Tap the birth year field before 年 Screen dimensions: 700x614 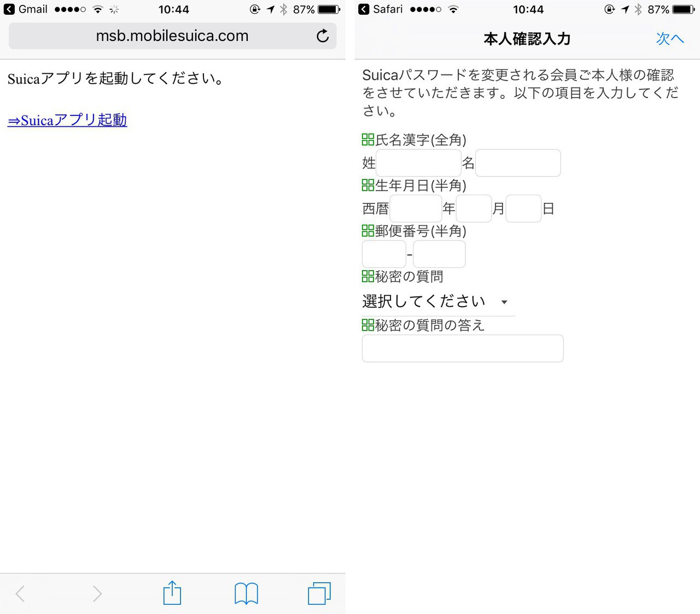tap(416, 208)
